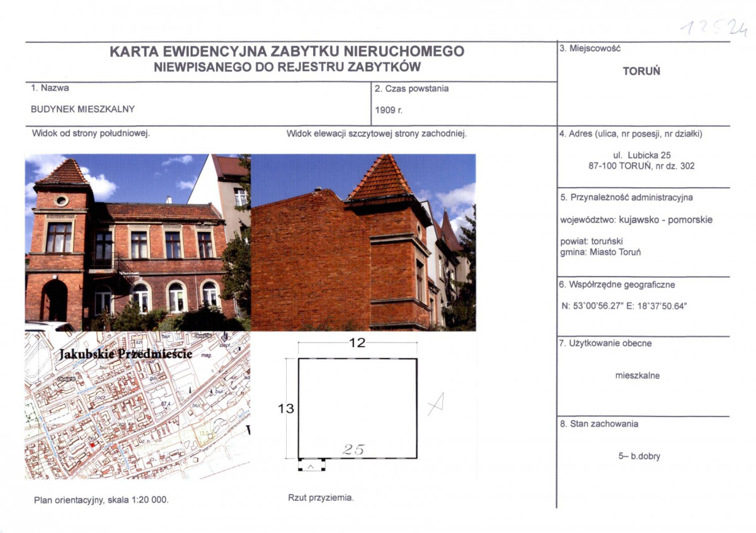Click the kujawsko-pomorskie voivodeship entry
The width and height of the screenshot is (756, 533).
[638, 221]
